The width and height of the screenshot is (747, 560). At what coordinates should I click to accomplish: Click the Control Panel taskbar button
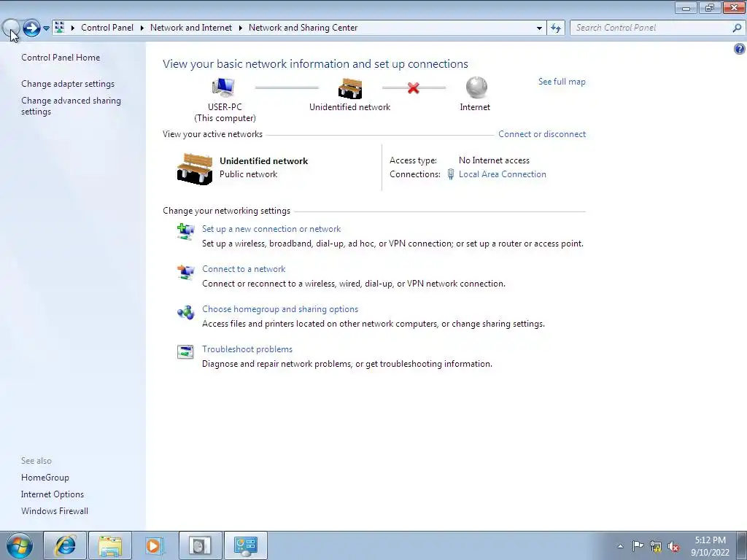(x=245, y=545)
